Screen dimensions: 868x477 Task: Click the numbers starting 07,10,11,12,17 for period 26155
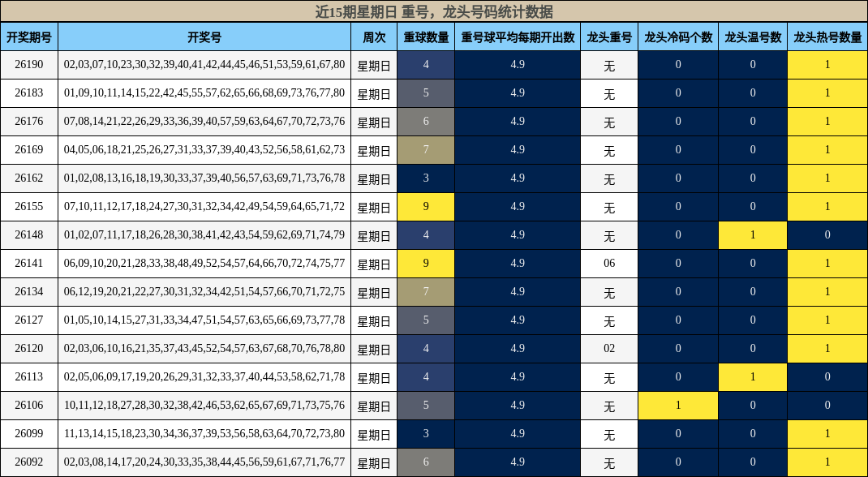(204, 207)
